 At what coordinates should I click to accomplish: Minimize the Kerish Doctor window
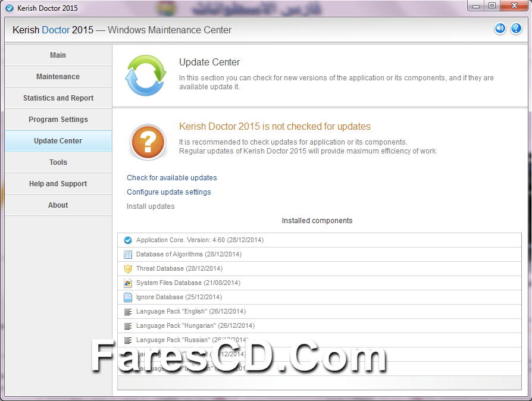(476, 6)
